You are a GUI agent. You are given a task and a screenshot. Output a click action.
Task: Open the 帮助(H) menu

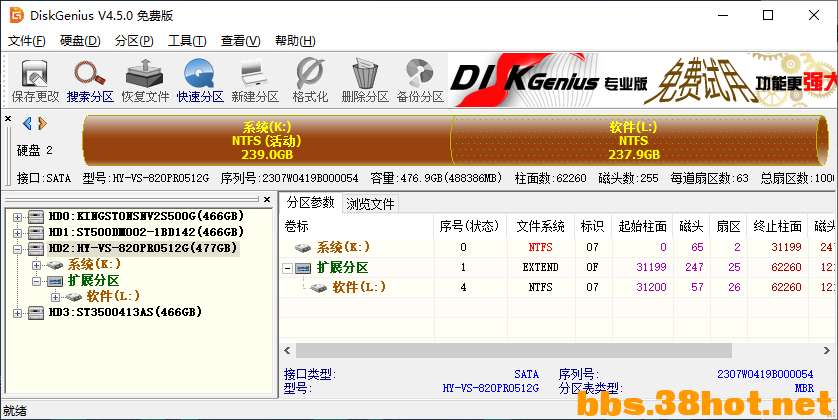295,41
